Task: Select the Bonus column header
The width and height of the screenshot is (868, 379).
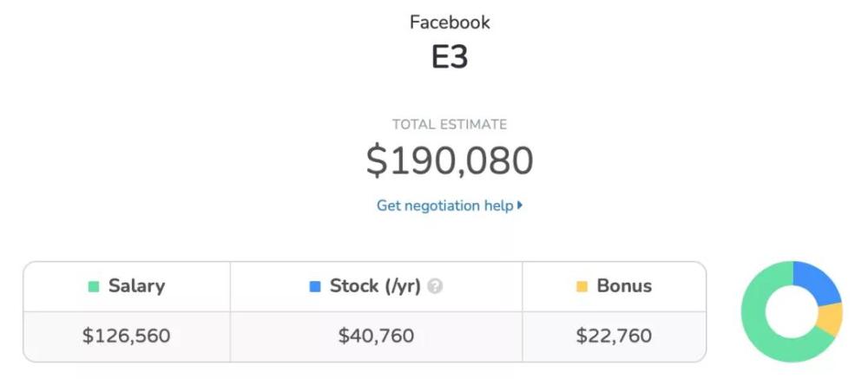Action: click(x=614, y=286)
